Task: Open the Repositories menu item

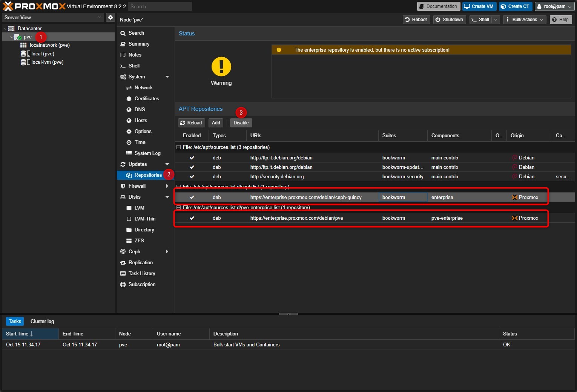Action: click(x=146, y=175)
